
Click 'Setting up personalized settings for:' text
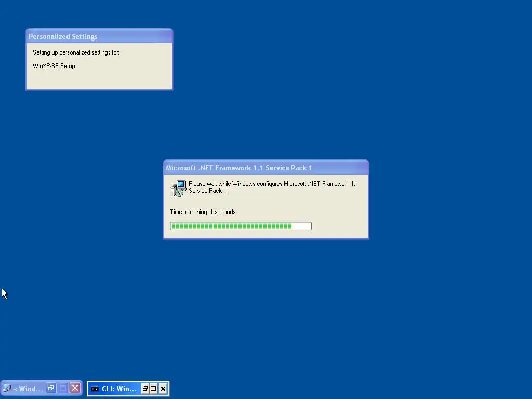click(76, 52)
